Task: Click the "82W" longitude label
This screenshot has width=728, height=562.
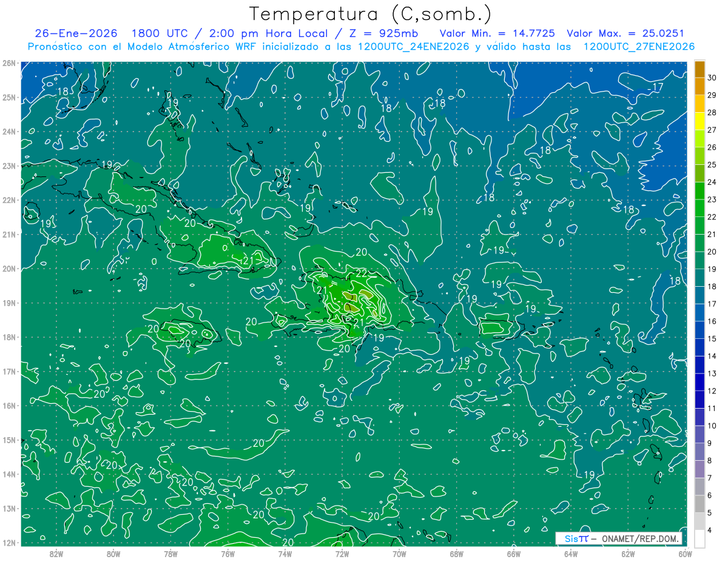Action: (56, 554)
